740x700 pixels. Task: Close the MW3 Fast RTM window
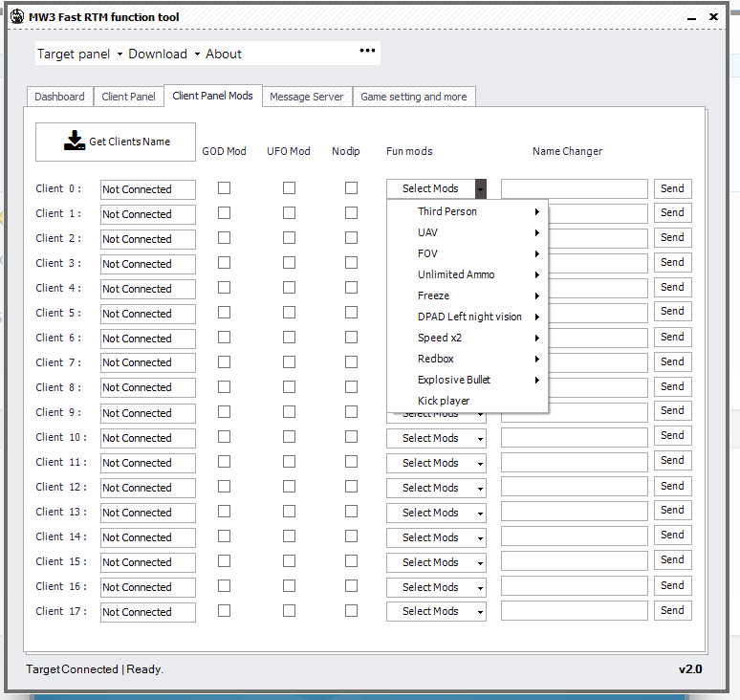(713, 17)
